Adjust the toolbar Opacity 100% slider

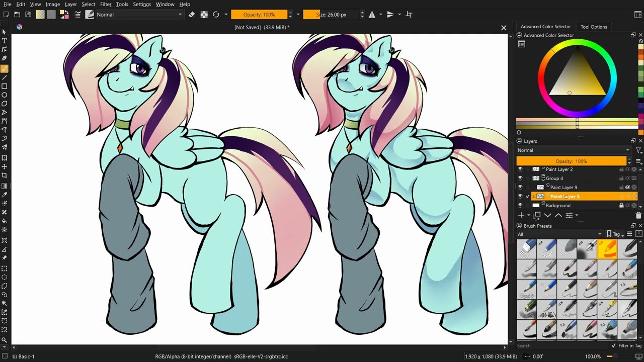click(259, 15)
